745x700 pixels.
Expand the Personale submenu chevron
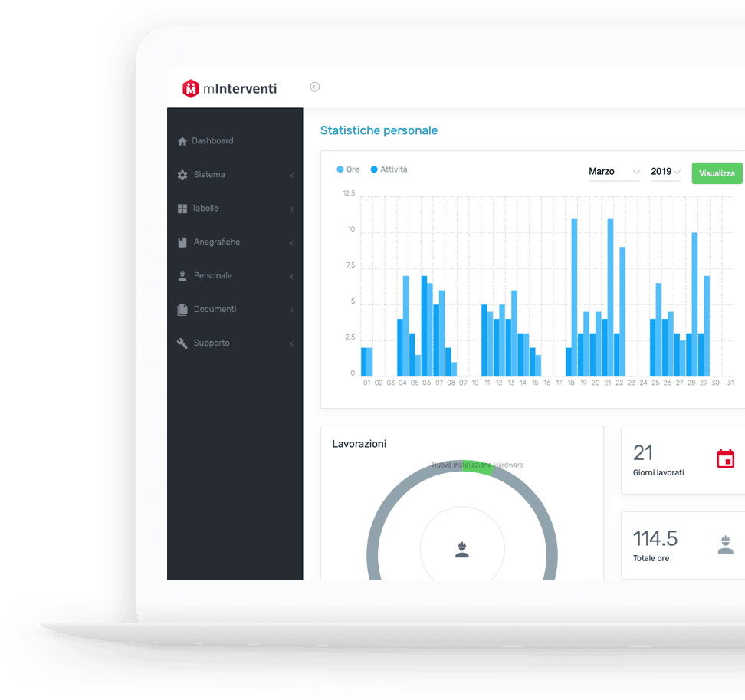click(292, 277)
